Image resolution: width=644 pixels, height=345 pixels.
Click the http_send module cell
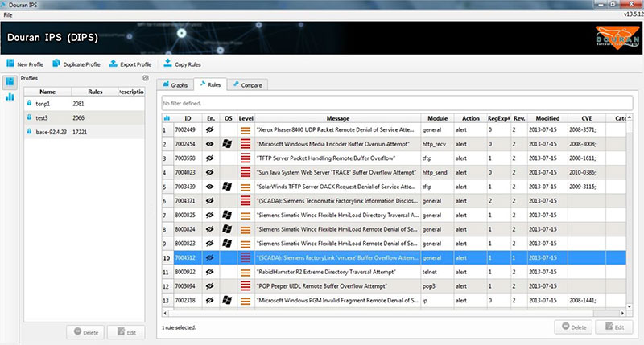coord(437,172)
